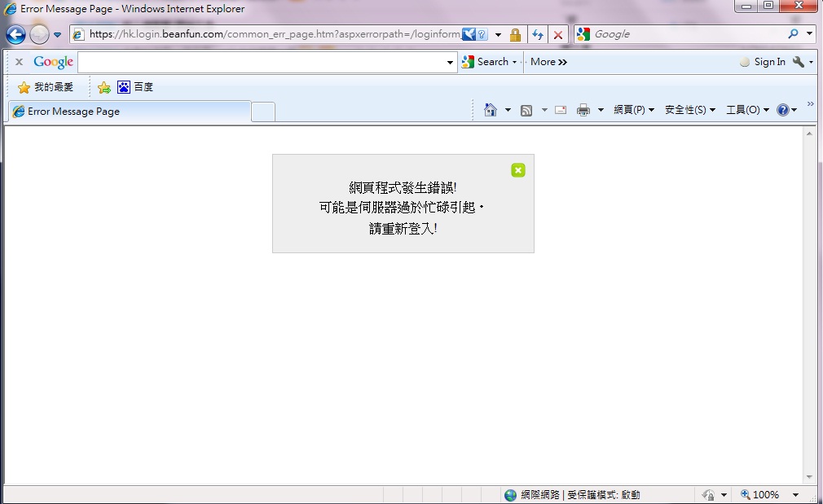Screen dimensions: 823x504
Task: Click the browser Back arrow button
Action: click(15, 35)
